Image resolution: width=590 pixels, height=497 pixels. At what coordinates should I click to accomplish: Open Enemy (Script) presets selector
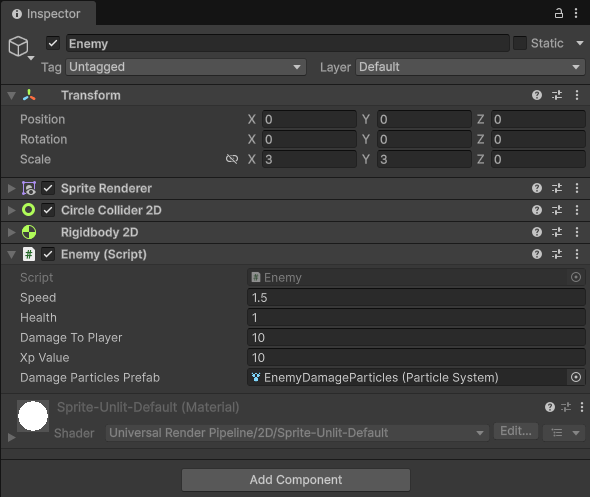coord(557,254)
